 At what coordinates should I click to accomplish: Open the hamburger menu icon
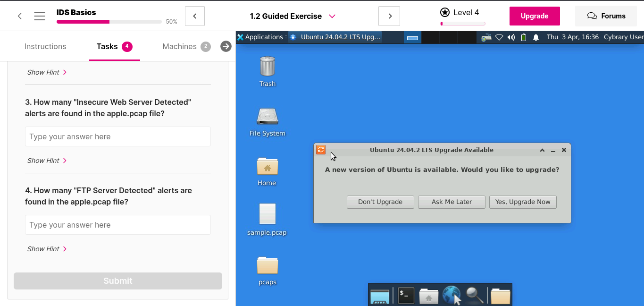tap(40, 16)
